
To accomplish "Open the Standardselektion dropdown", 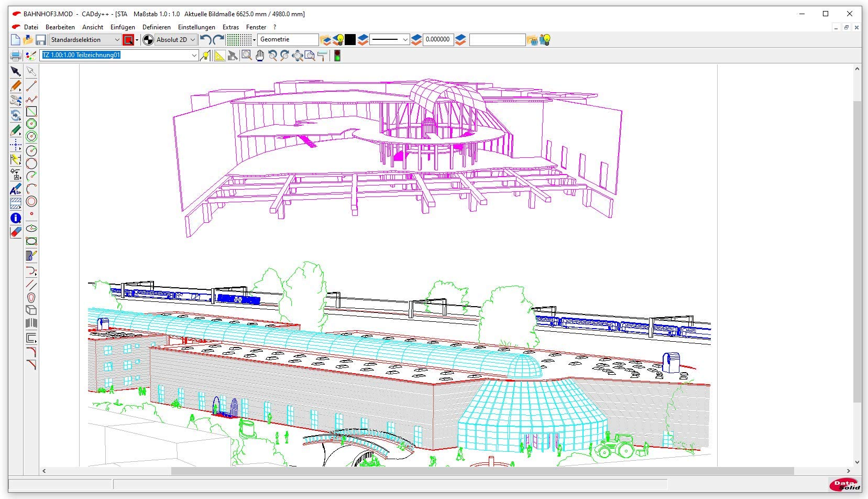I will coord(85,40).
